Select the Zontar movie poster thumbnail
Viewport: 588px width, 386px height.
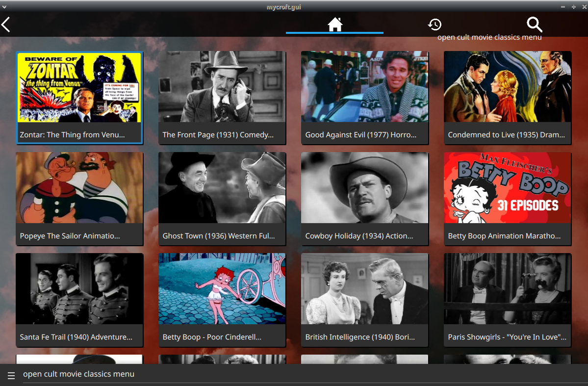tap(79, 87)
